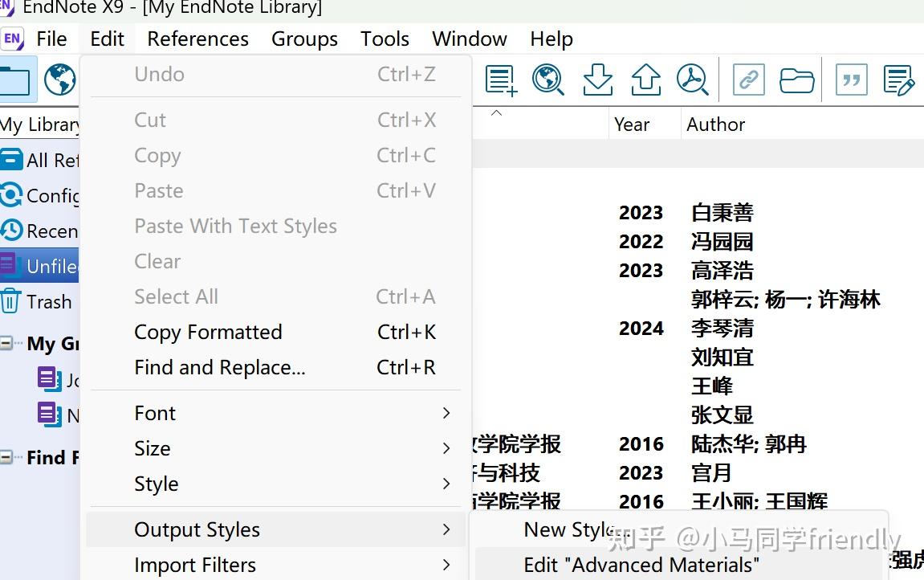Collapse the My Groups tree section
Viewport: 924px width, 580px height.
(6, 343)
